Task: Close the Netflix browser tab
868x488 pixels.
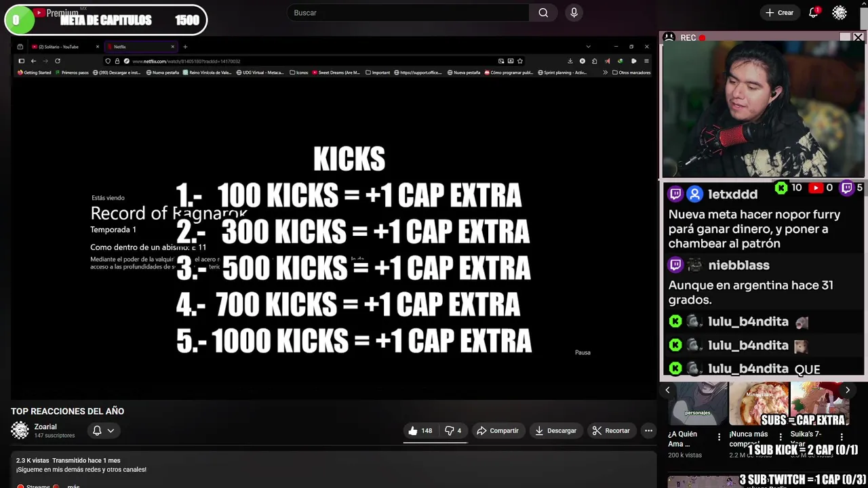Action: pos(172,47)
